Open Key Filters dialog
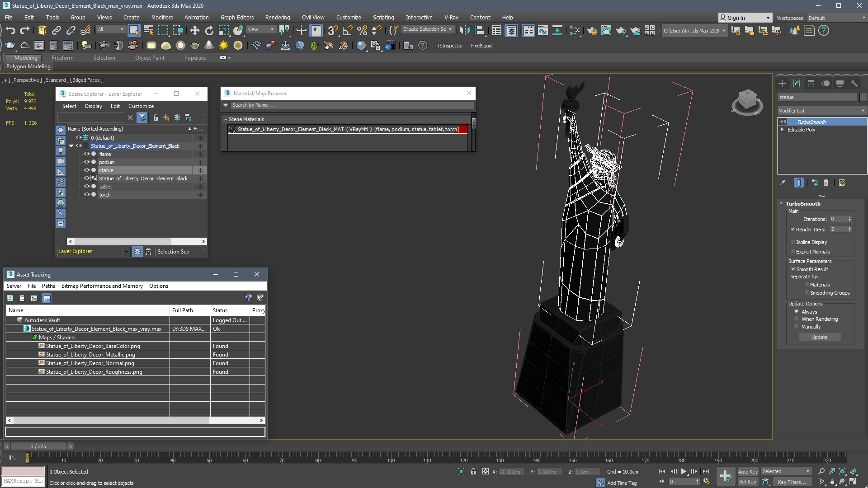868x488 pixels. pos(793,482)
